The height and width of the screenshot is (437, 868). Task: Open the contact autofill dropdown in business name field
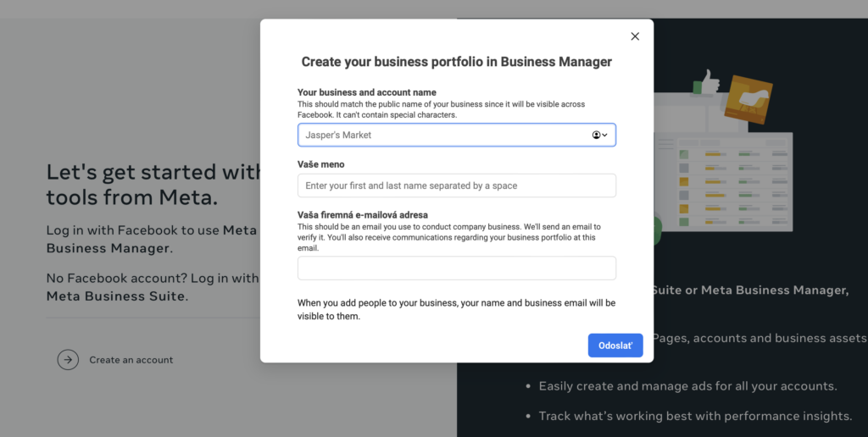coord(600,135)
